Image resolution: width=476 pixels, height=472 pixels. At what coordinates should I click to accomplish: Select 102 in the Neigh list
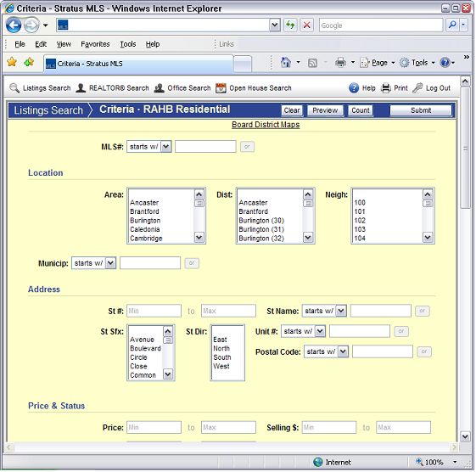click(360, 221)
